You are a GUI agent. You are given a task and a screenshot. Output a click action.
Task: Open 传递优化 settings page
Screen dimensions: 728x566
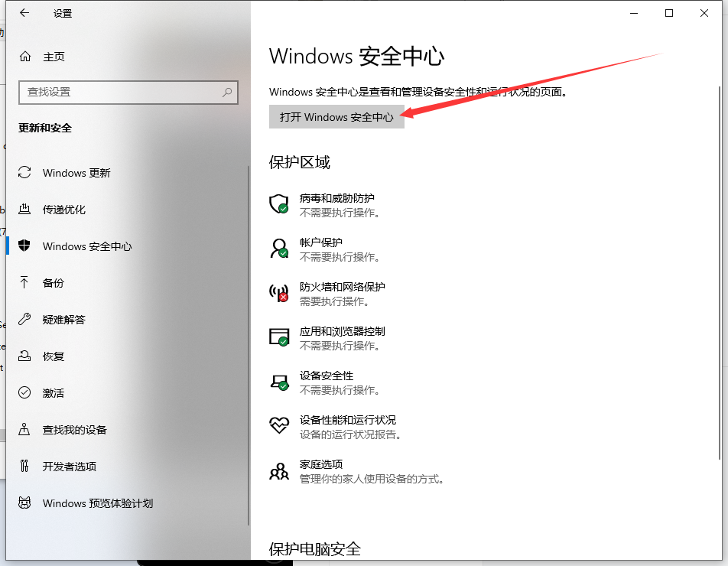(64, 210)
